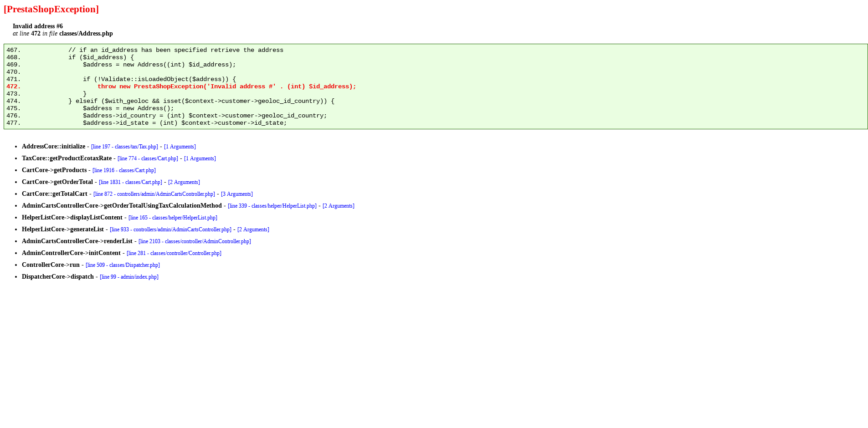Expand arguments for CartCore->getOrderTotal

pyautogui.click(x=184, y=182)
